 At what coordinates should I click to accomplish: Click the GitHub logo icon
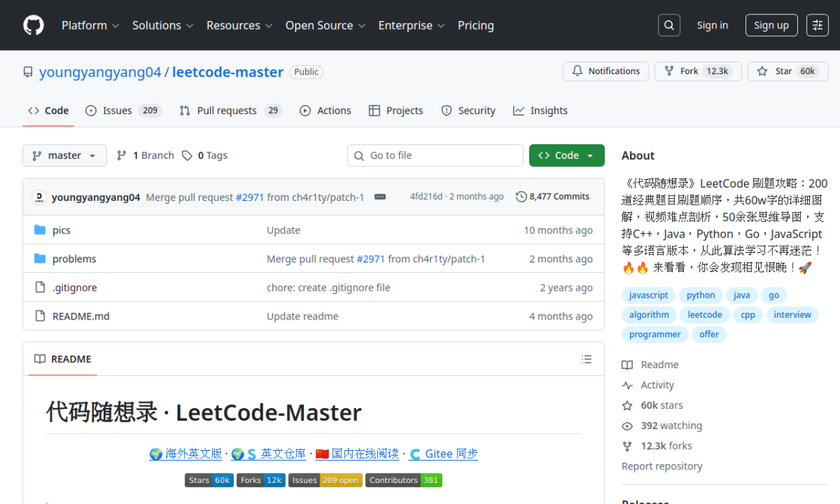[x=33, y=26]
